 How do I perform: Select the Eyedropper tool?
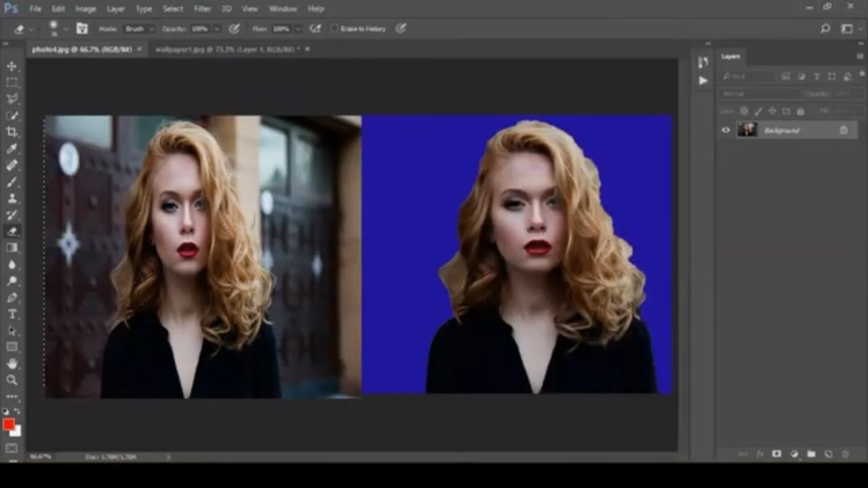tap(12, 149)
